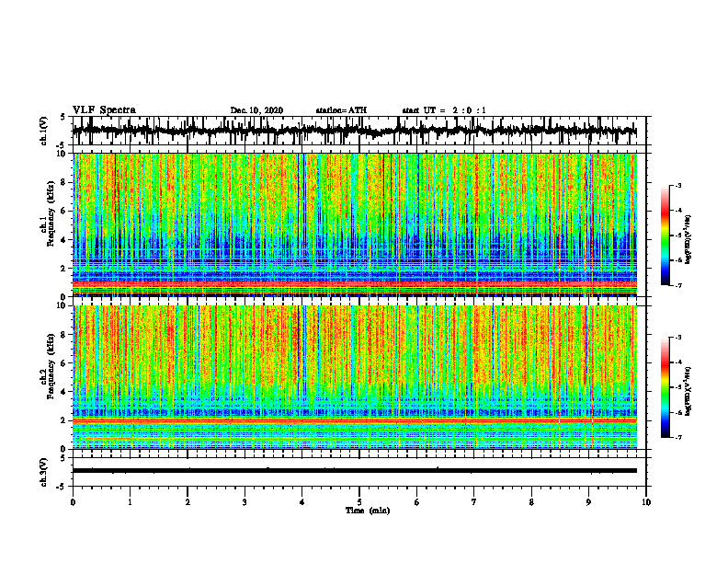Click the "ch.1(V)" axis label
The height and width of the screenshot is (563, 728).
[x=44, y=131]
